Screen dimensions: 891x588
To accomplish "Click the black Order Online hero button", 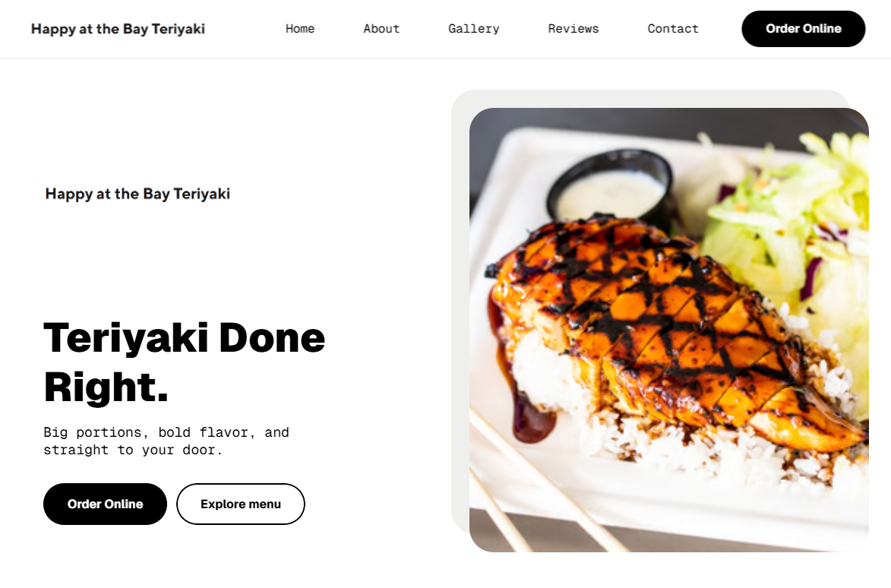I will pyautogui.click(x=105, y=504).
